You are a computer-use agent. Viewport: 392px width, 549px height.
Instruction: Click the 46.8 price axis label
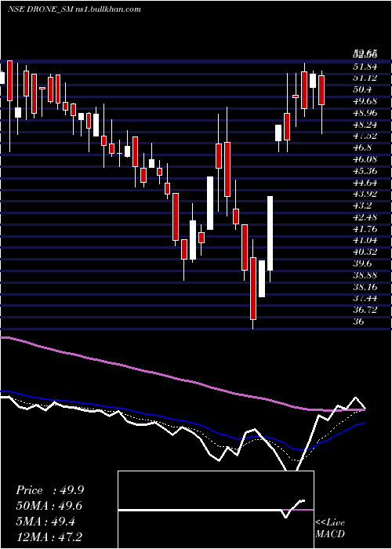click(362, 147)
